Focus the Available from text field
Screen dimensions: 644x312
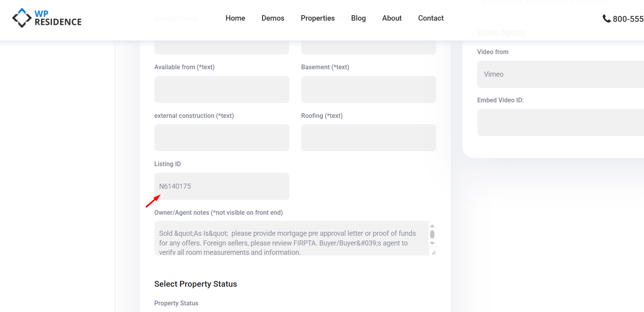click(222, 89)
